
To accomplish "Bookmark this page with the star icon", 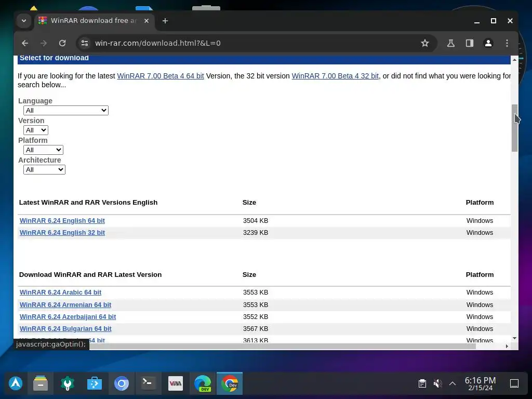I will (425, 43).
